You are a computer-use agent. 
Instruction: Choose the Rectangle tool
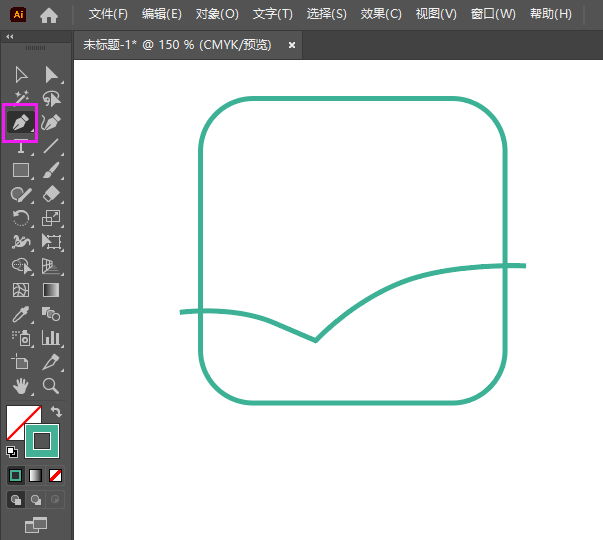[20, 170]
